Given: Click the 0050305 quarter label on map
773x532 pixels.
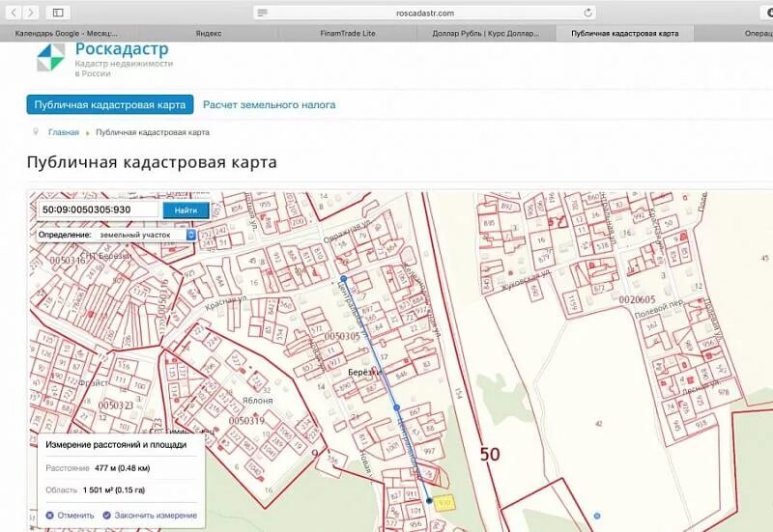Looking at the screenshot, I should click(x=342, y=337).
